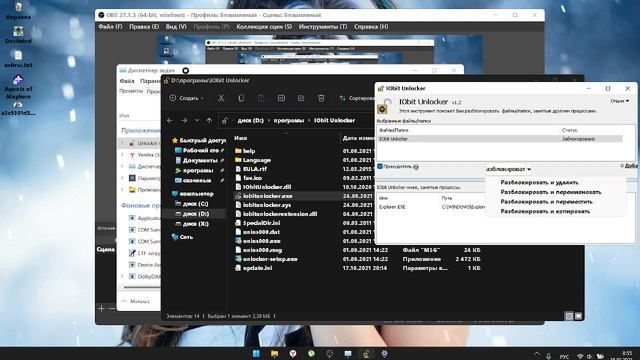This screenshot has width=640, height=360.
Task: Click the Share icon in Explorer toolbar
Action: pos(301,98)
